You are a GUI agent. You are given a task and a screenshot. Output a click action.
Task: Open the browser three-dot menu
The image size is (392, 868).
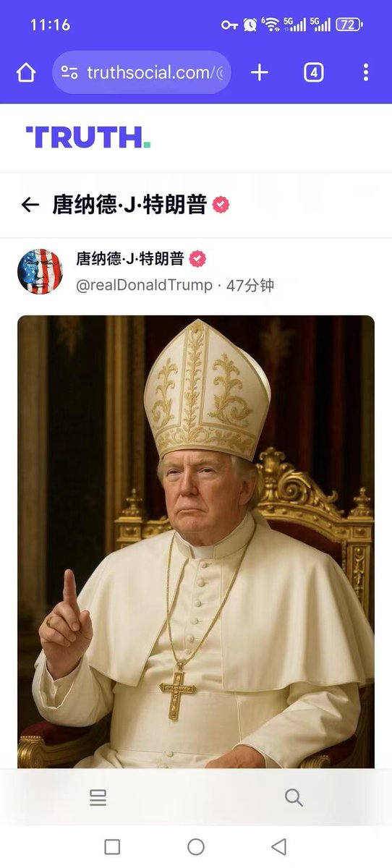click(x=366, y=72)
